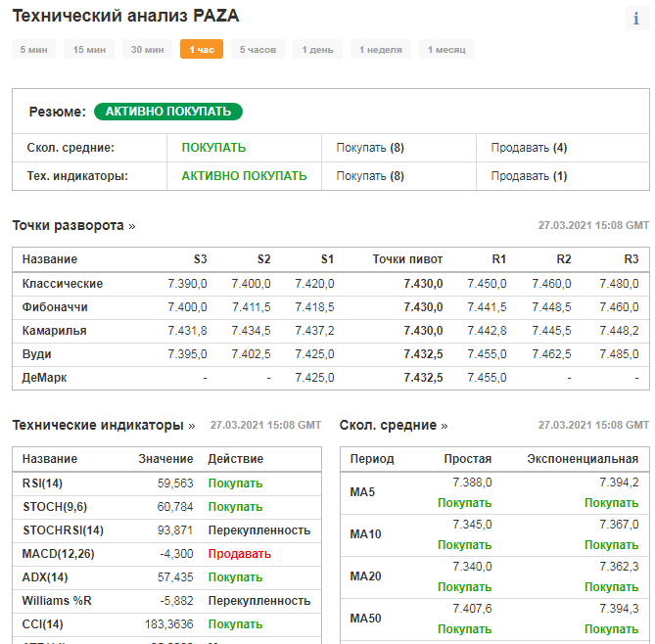Switch to the 1 месяц timeframe
The height and width of the screenshot is (644, 655).
click(446, 50)
